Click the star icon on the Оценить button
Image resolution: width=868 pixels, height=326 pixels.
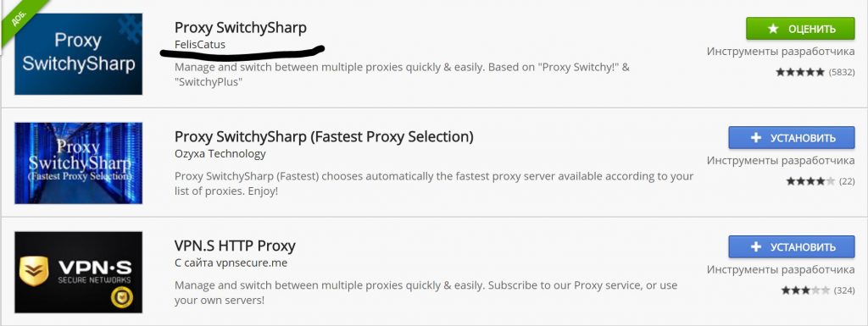tap(773, 29)
